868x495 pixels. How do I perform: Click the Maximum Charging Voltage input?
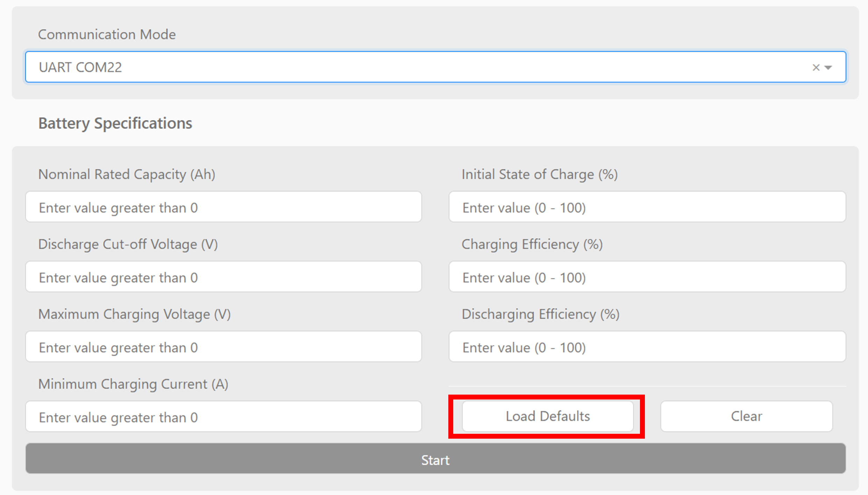pos(223,347)
